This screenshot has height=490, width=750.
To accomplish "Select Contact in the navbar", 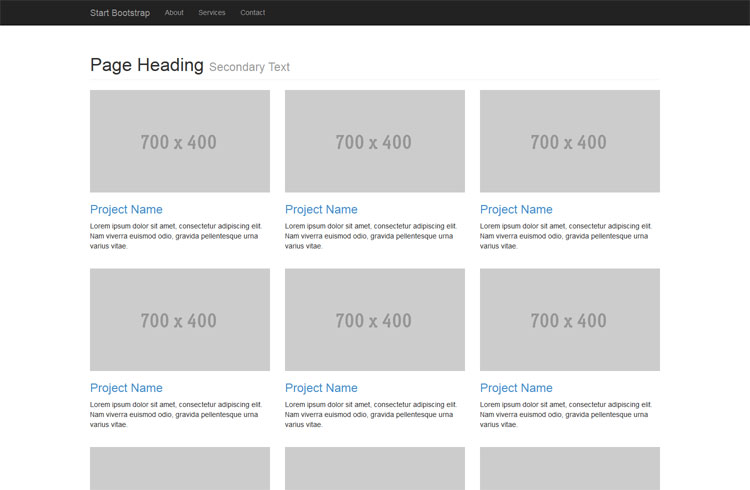I will pyautogui.click(x=253, y=13).
